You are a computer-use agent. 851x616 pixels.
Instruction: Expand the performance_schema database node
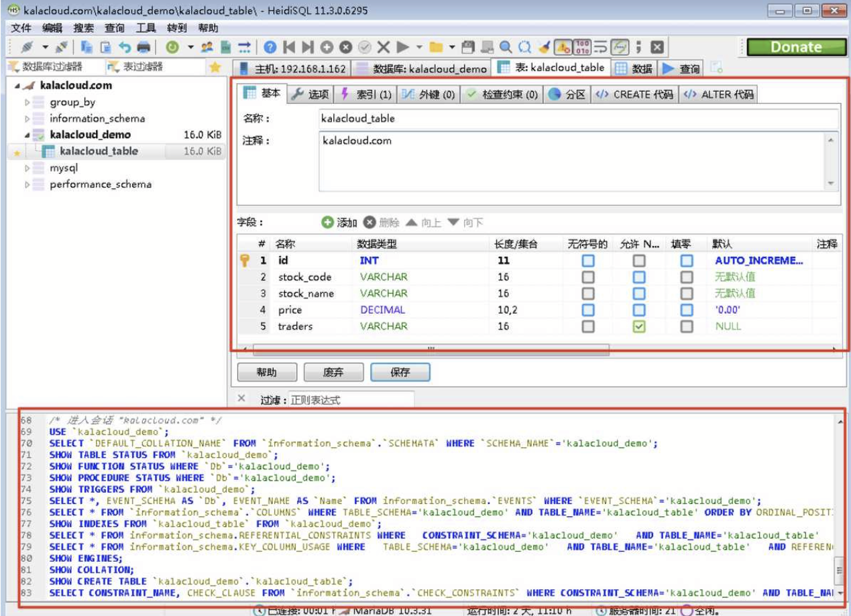pos(27,184)
